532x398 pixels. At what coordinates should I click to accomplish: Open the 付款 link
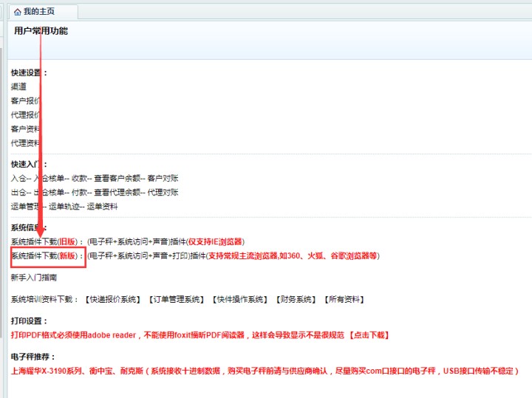(x=79, y=193)
